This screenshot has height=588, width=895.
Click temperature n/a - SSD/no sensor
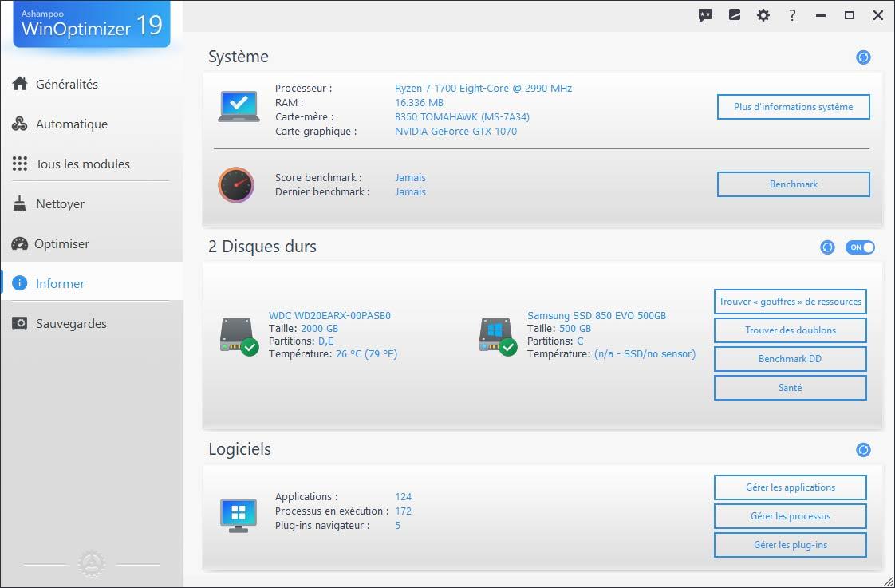coord(645,354)
